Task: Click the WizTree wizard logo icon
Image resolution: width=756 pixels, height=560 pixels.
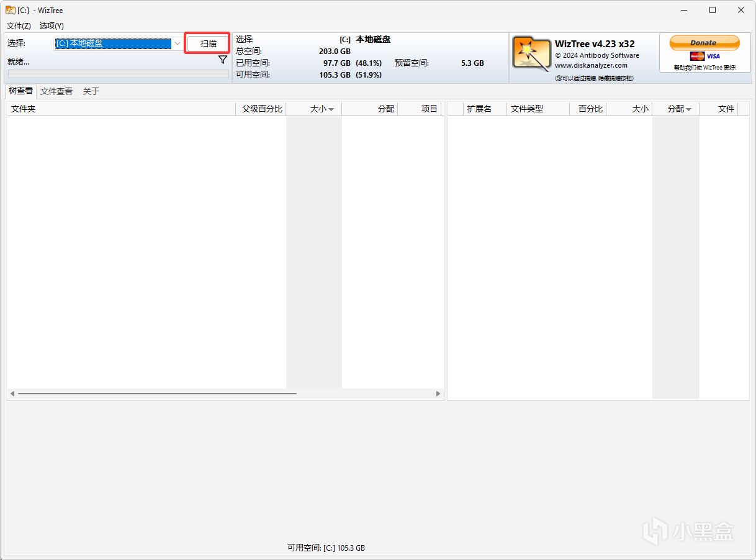Action: tap(531, 53)
